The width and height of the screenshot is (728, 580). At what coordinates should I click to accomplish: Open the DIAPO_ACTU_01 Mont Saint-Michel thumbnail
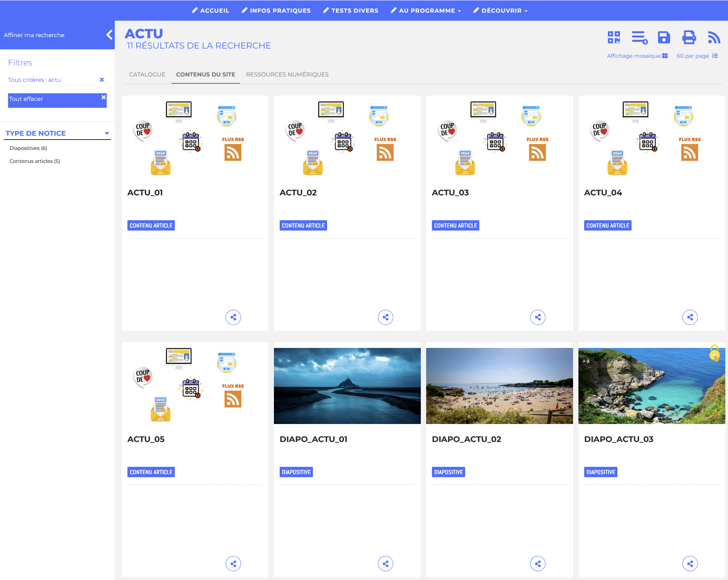pyautogui.click(x=347, y=386)
